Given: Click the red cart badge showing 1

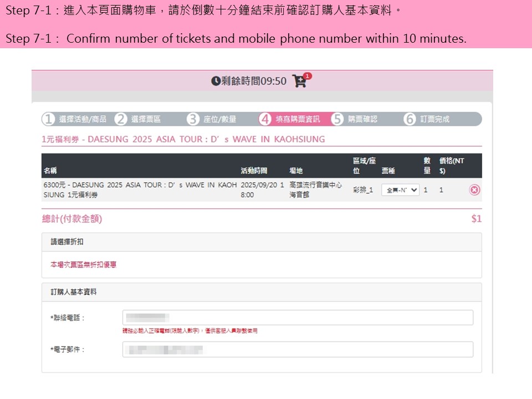Looking at the screenshot, I should click(x=308, y=76).
